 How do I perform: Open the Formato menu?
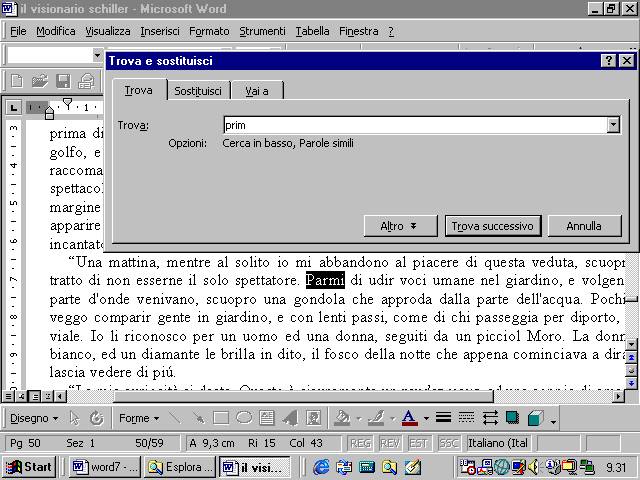point(209,31)
